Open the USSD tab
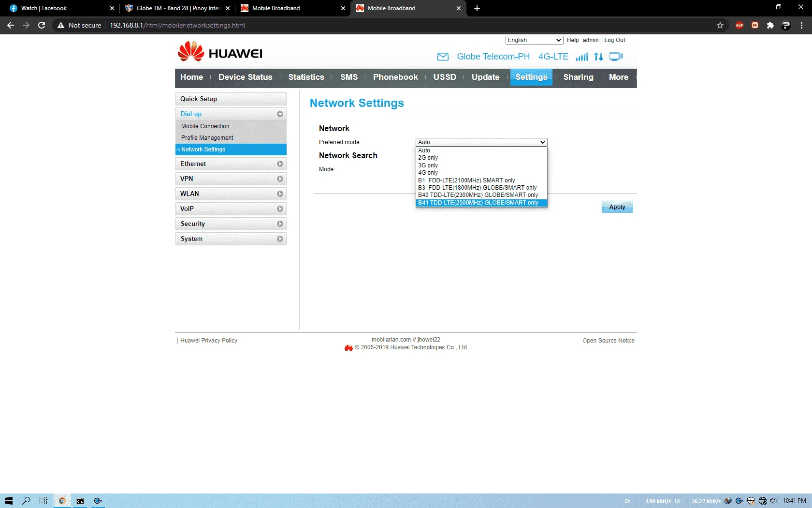Screen dimensions: 812x508 tap(445, 77)
